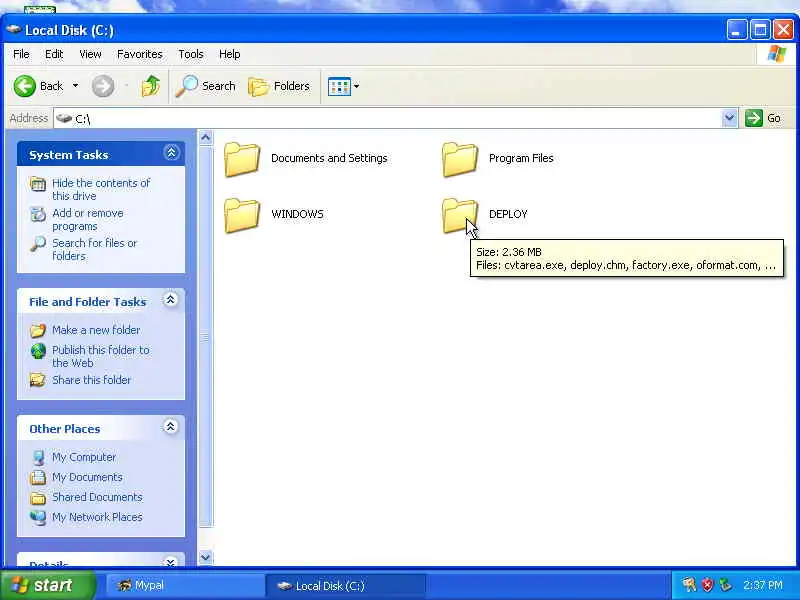
Task: Click the Hide contents drive icon
Action: pyautogui.click(x=38, y=184)
